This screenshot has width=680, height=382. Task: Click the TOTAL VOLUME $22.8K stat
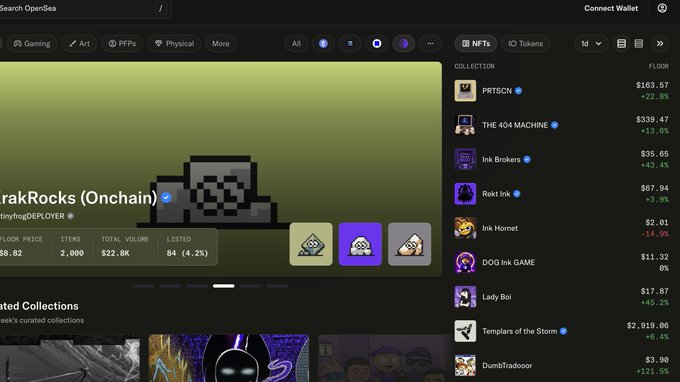(125, 246)
